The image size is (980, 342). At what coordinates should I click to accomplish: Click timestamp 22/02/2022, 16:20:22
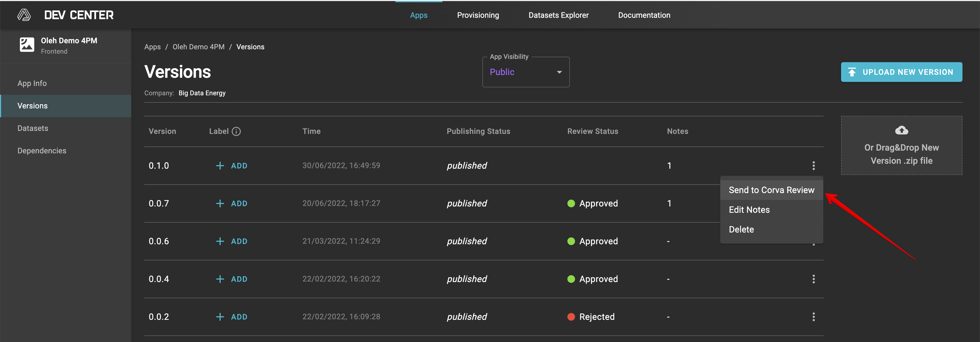click(341, 279)
